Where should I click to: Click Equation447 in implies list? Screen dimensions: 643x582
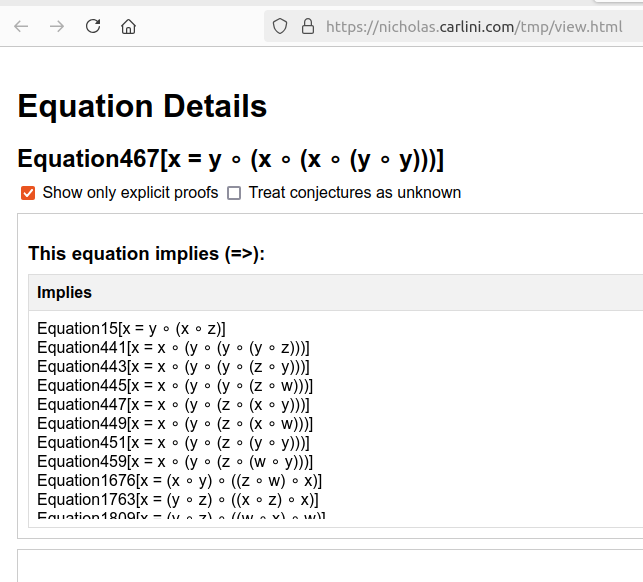pos(173,404)
